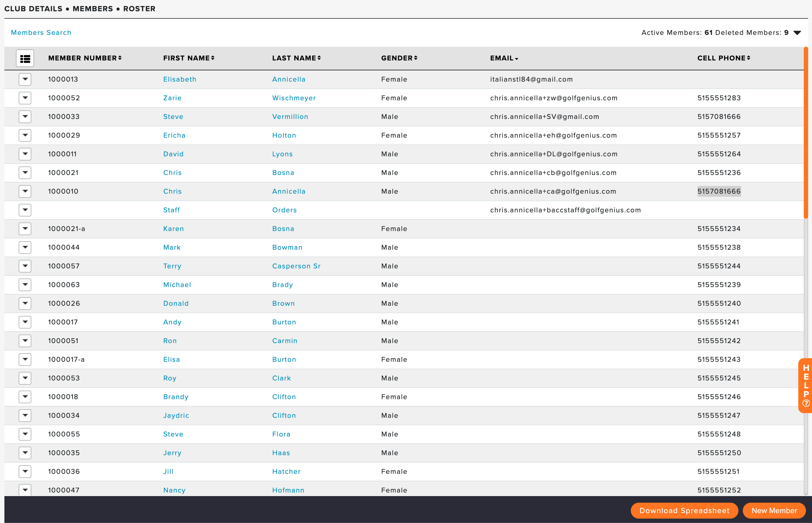Select member number 1000021-a
Image resolution: width=812 pixels, height=523 pixels.
66,229
